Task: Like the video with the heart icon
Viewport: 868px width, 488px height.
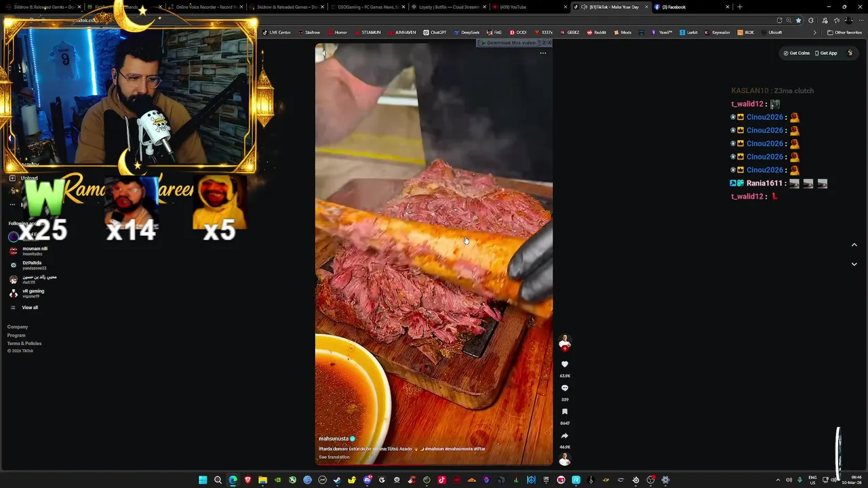Action: [x=564, y=365]
